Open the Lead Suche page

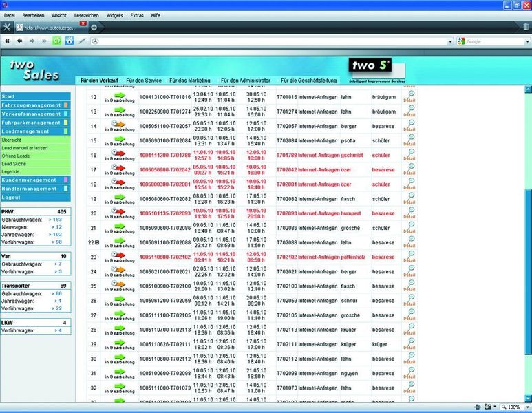(x=14, y=164)
